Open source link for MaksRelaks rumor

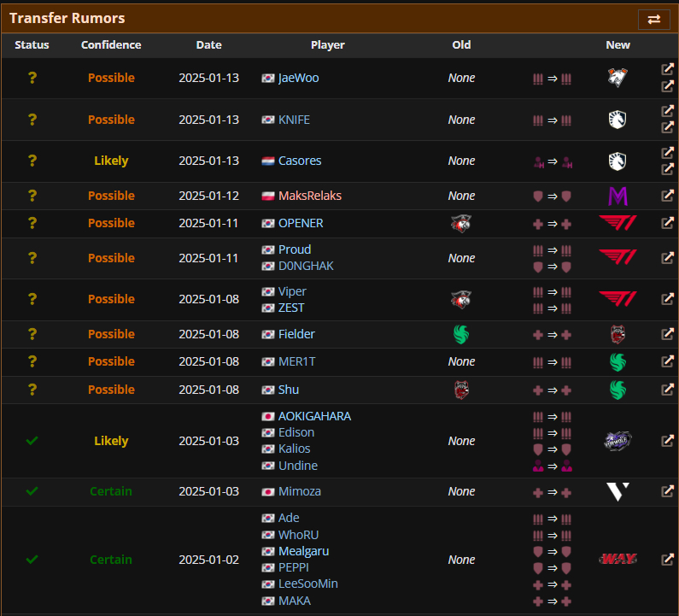tap(667, 196)
